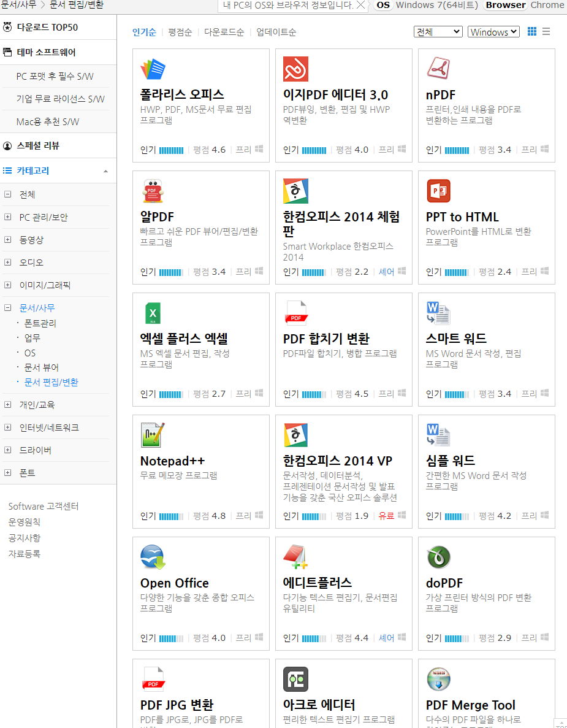Select 업무 subcategory
567x728 pixels.
click(x=32, y=338)
